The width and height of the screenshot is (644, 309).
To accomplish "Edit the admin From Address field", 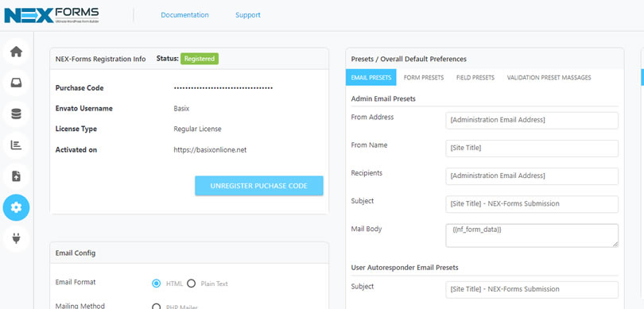I will coord(532,120).
